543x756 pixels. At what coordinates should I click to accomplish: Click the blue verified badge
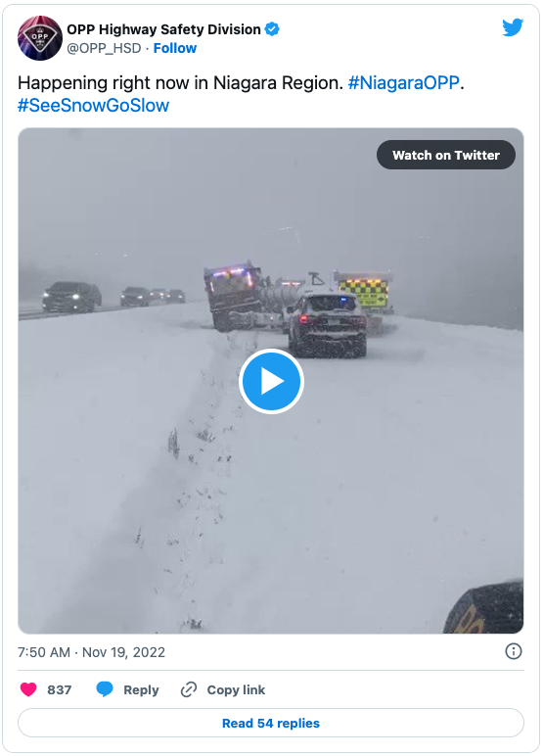pyautogui.click(x=272, y=29)
